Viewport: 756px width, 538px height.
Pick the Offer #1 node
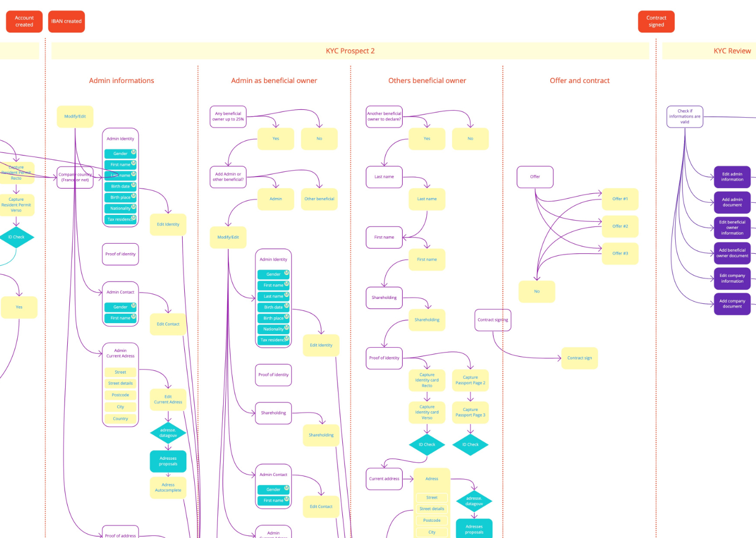coord(620,199)
